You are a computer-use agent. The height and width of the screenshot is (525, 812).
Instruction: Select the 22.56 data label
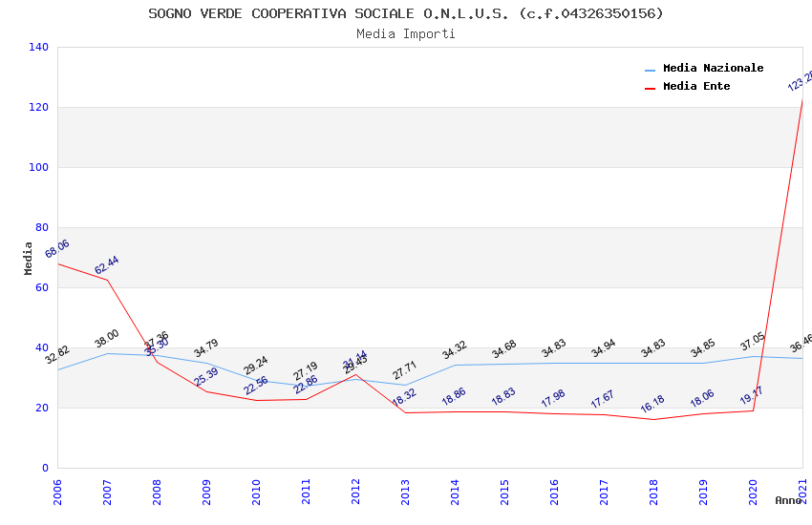pos(256,386)
